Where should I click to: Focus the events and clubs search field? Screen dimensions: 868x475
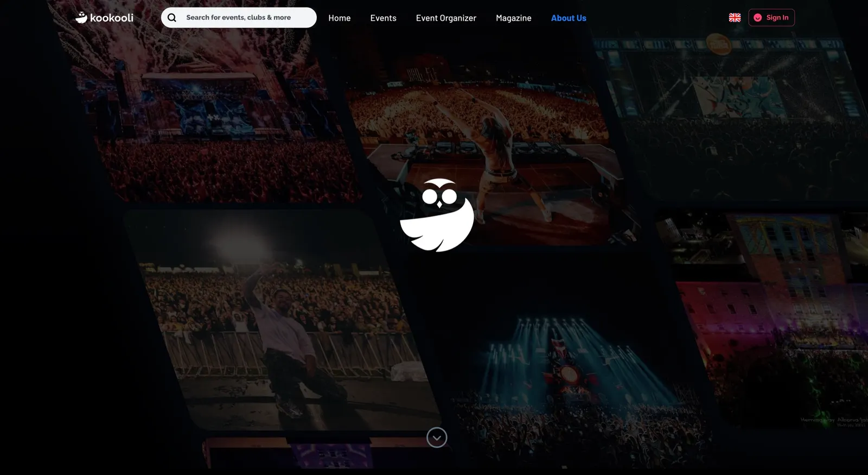[x=239, y=17]
